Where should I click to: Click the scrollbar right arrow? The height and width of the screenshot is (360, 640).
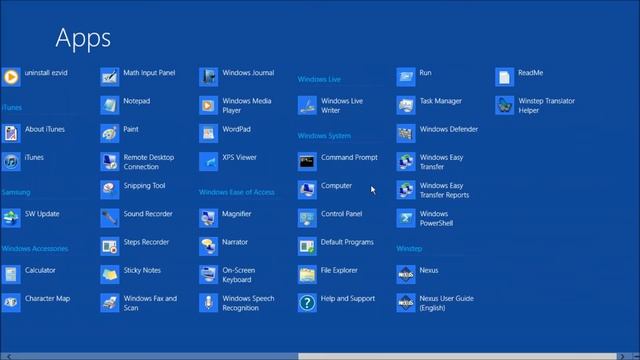(x=622, y=356)
